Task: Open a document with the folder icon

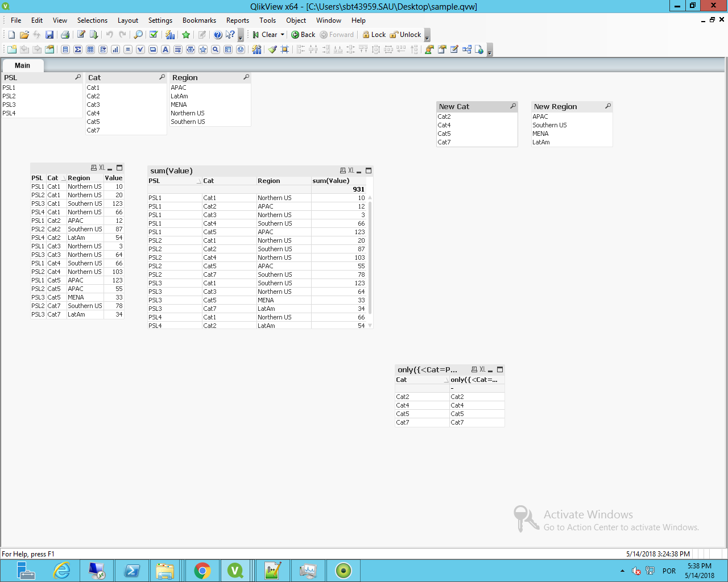Action: pos(24,35)
